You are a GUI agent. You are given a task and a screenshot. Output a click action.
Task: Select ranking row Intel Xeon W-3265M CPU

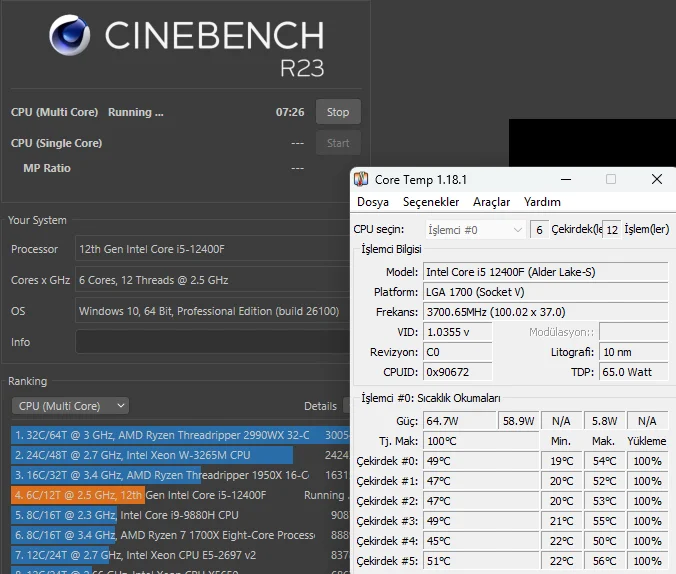pos(180,455)
